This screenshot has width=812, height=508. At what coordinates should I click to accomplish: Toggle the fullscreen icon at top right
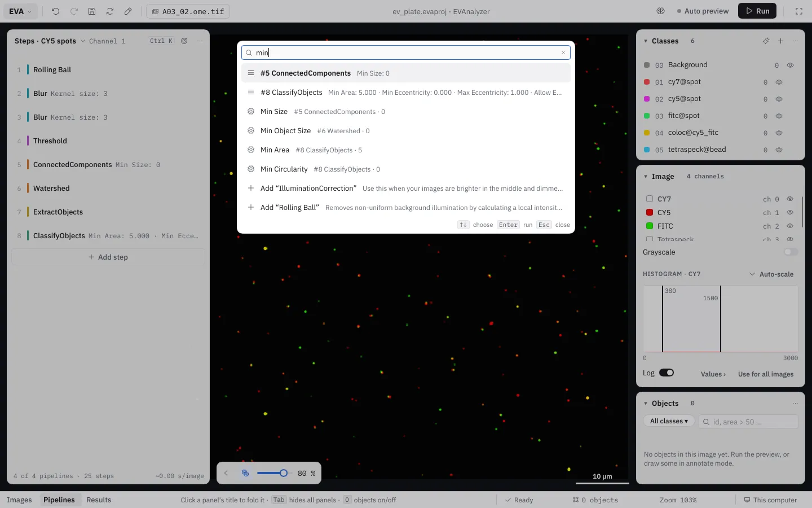799,11
